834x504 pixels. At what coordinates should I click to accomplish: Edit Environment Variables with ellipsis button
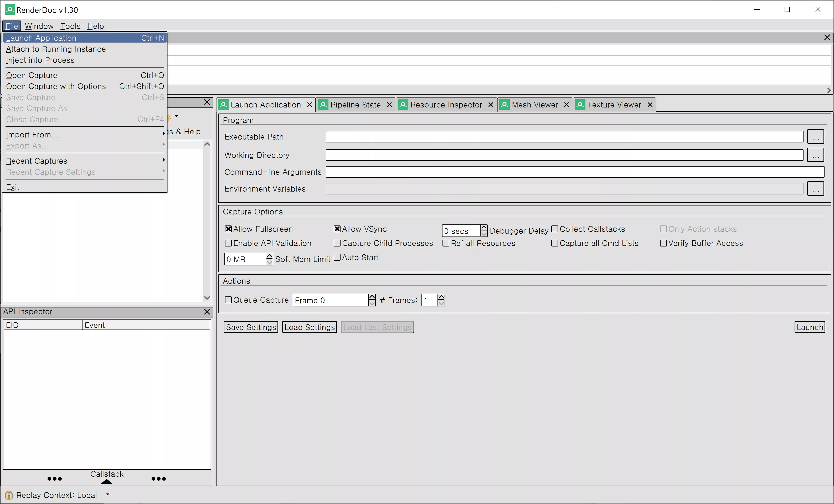(815, 188)
